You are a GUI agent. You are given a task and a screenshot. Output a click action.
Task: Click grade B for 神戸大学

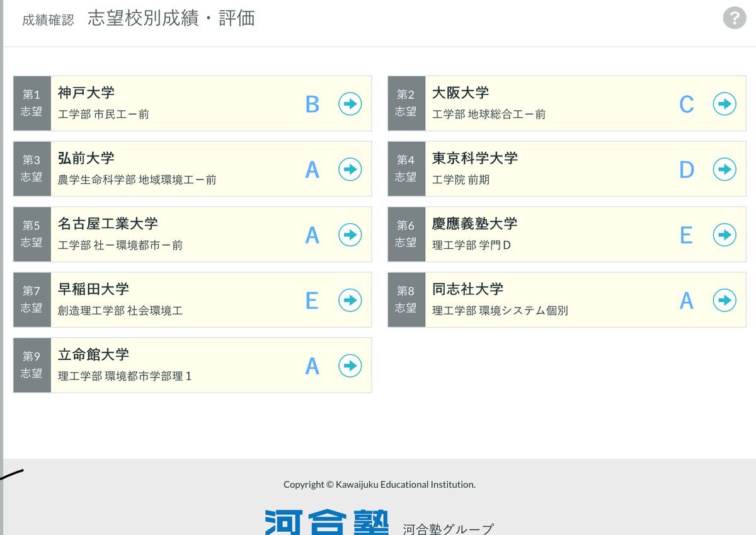(312, 105)
